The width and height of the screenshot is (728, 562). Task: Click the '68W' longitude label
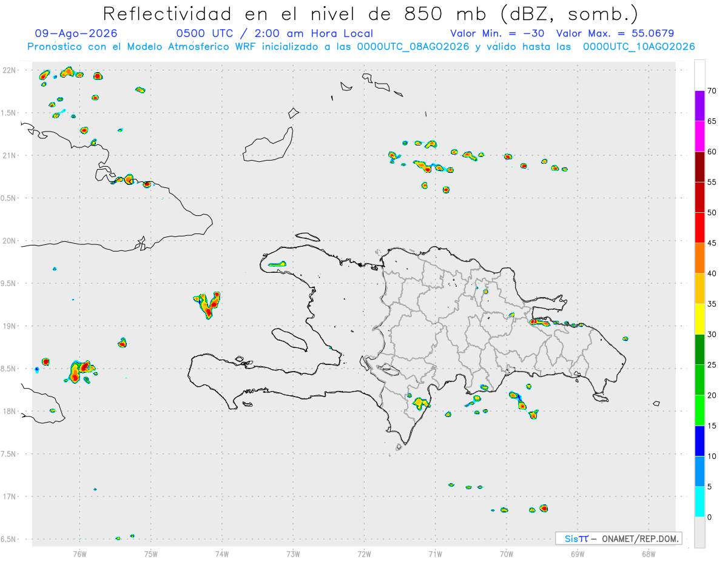tap(649, 553)
